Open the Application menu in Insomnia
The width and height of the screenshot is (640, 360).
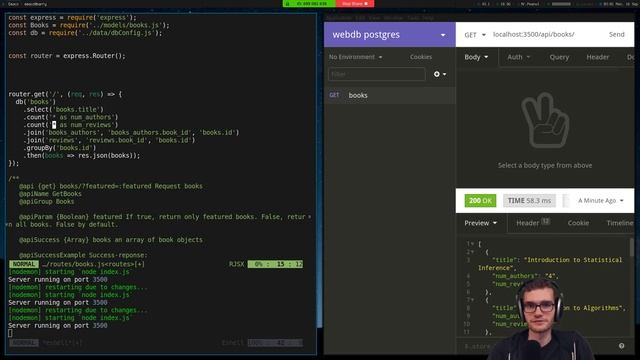tap(339, 18)
